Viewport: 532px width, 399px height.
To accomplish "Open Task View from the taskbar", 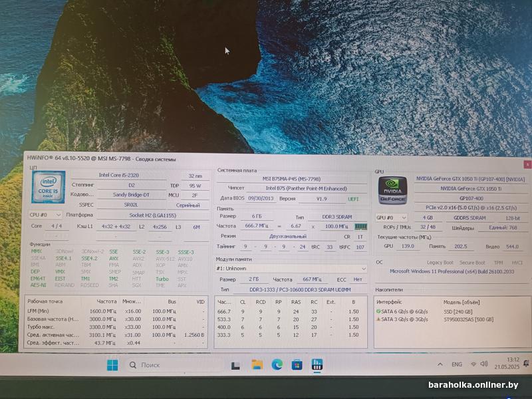I will click(235, 365).
